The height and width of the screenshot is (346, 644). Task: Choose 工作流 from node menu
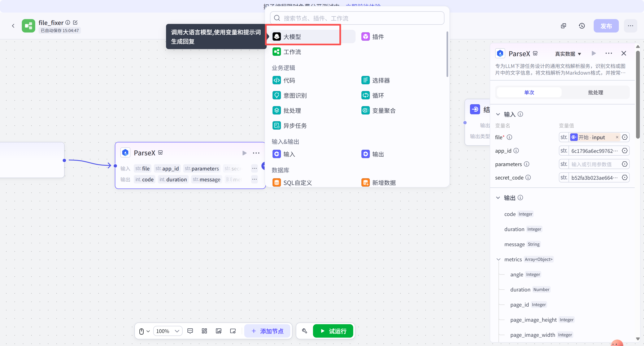(x=292, y=52)
